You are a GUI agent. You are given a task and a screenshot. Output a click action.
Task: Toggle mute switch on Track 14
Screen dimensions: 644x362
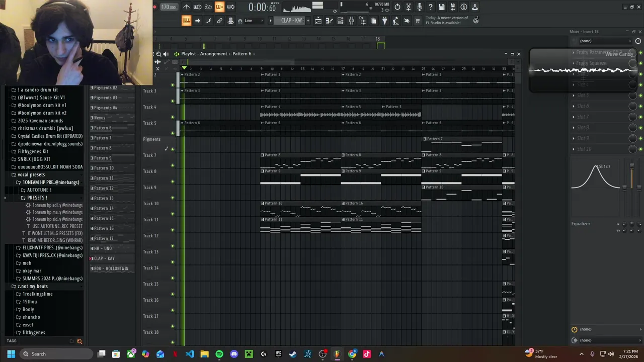pos(173,278)
